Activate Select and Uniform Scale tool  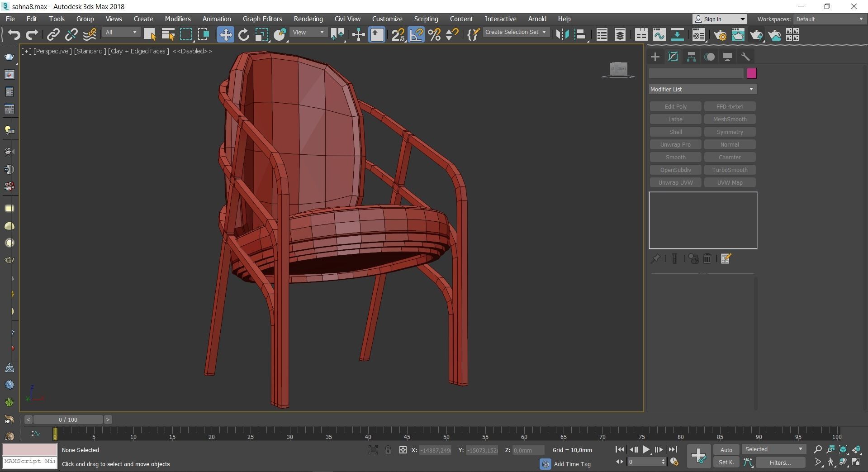click(261, 34)
